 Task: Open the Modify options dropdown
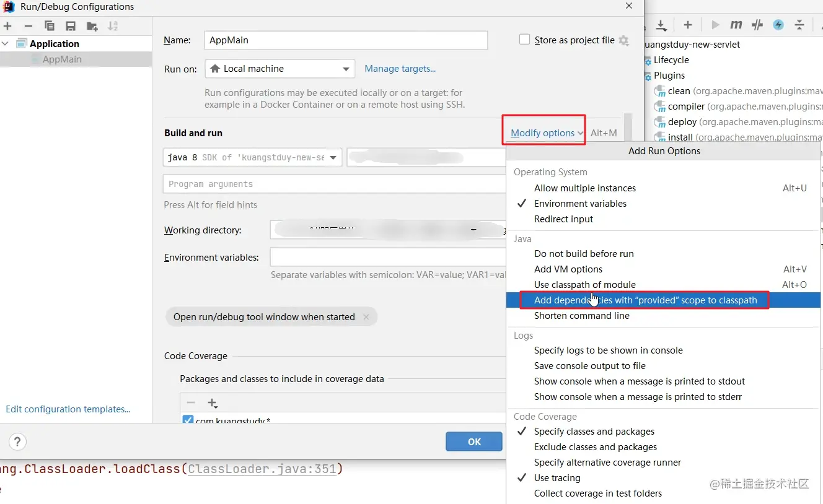pyautogui.click(x=547, y=133)
